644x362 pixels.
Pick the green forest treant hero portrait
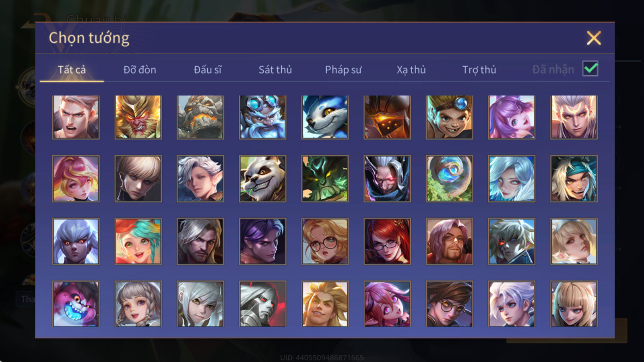click(325, 179)
